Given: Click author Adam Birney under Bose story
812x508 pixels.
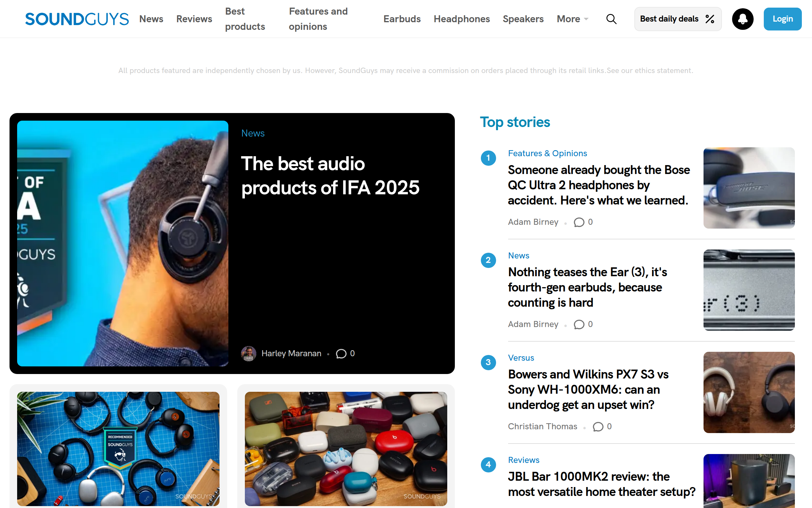Looking at the screenshot, I should coord(533,222).
